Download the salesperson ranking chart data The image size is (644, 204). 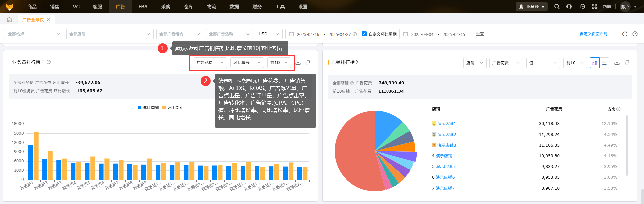click(298, 62)
